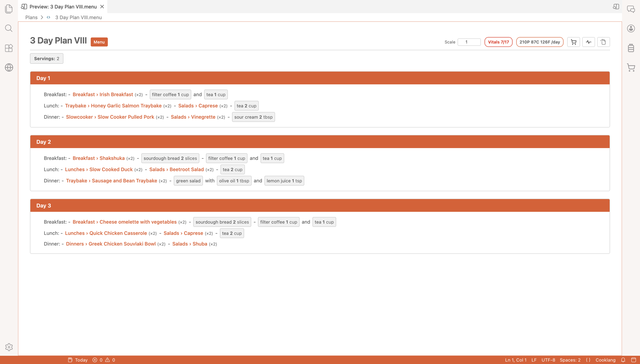
Task: Open the Quick Chicken Casserole link
Action: 106,233
